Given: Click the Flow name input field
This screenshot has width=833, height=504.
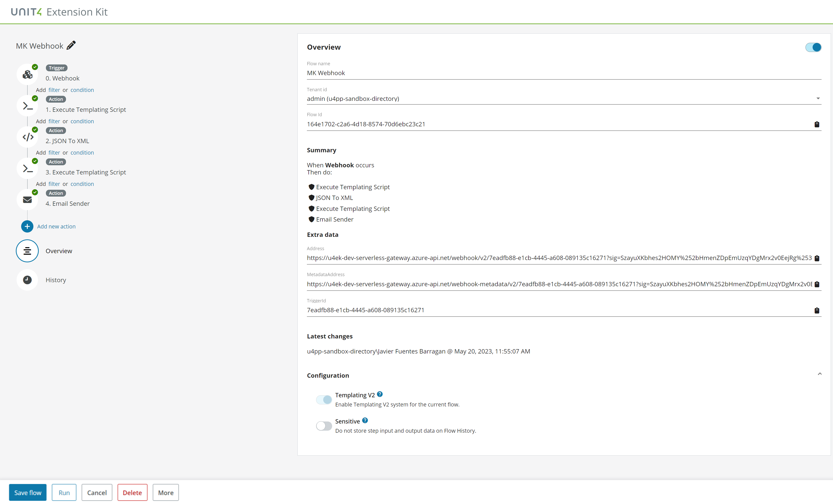Looking at the screenshot, I should point(564,73).
